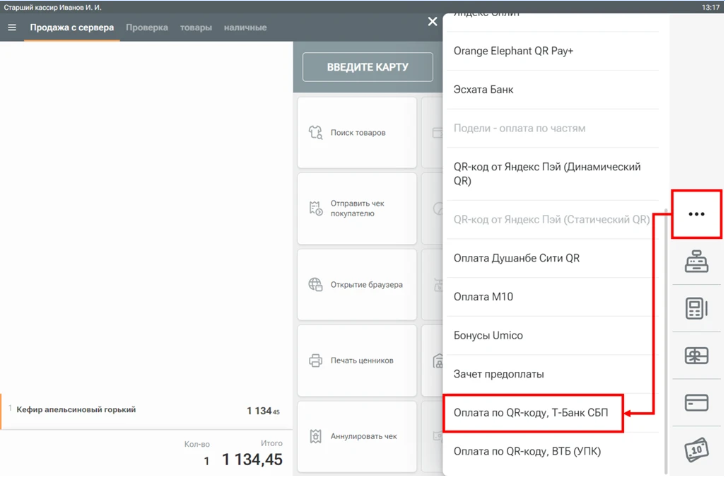Click the Кол-во quantity value

coord(207,461)
